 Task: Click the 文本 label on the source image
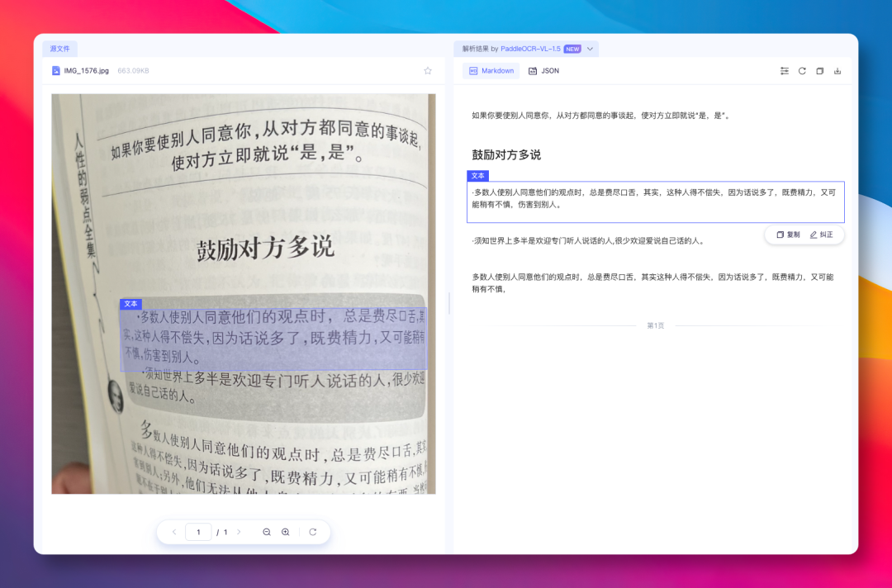(130, 304)
